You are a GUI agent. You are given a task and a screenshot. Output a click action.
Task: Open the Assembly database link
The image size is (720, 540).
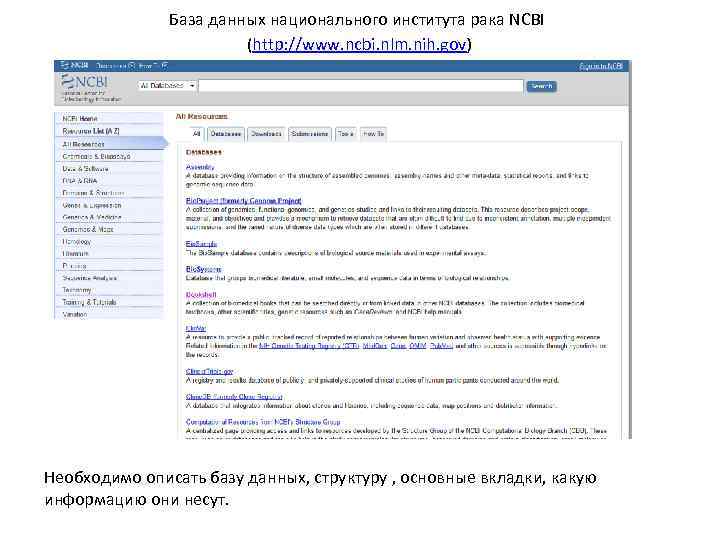[200, 167]
